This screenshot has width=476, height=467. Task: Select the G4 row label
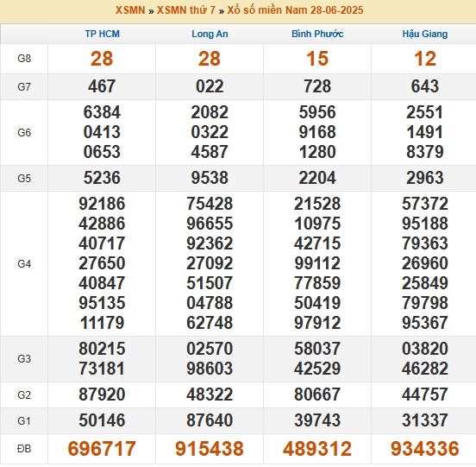[24, 264]
